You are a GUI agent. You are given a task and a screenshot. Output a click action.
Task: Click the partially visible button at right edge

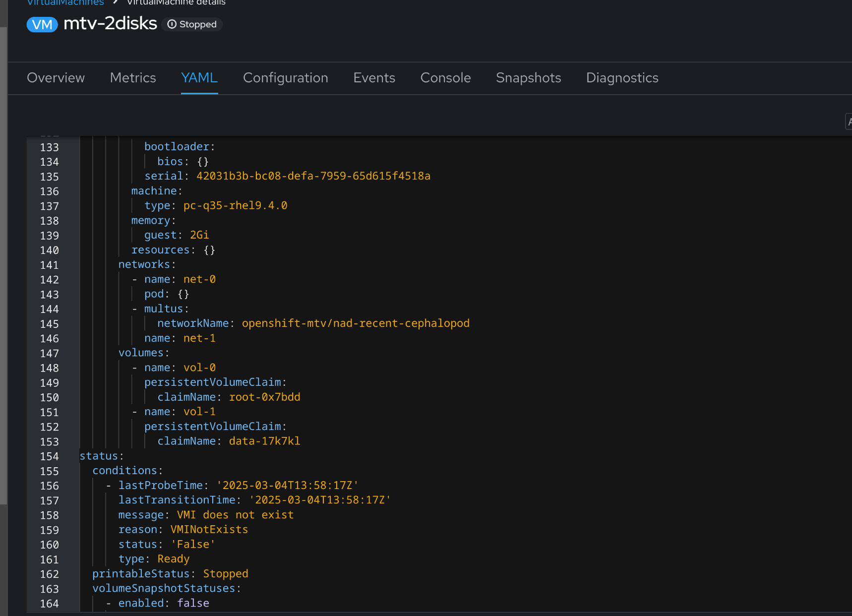click(849, 122)
